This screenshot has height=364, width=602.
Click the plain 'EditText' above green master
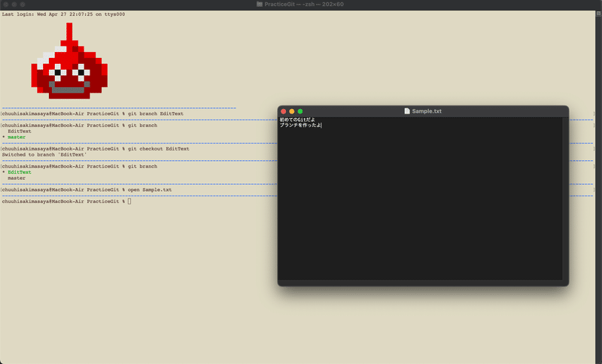point(20,131)
